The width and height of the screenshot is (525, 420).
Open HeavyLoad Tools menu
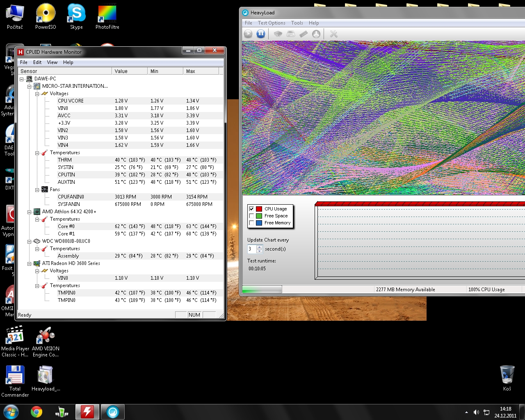297,23
